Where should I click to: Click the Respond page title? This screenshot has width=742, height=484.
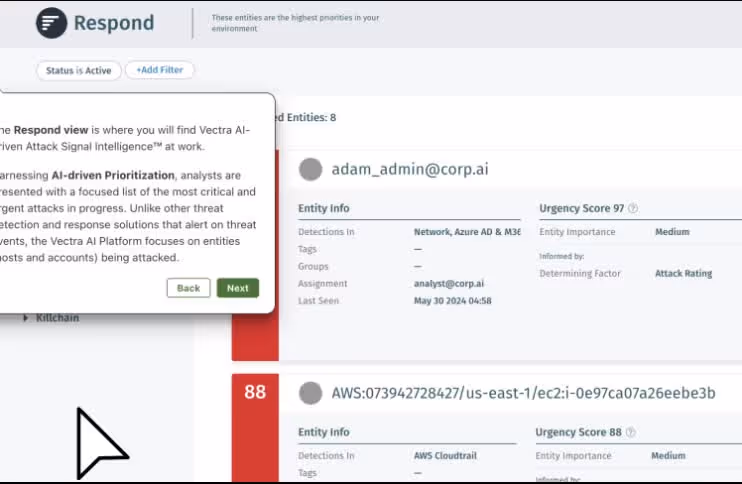(x=114, y=23)
